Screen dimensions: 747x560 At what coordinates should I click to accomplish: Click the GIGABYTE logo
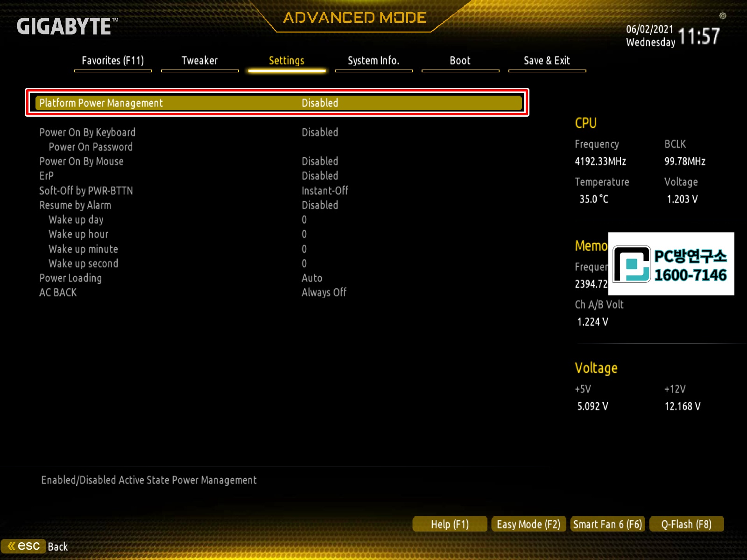pos(67,26)
